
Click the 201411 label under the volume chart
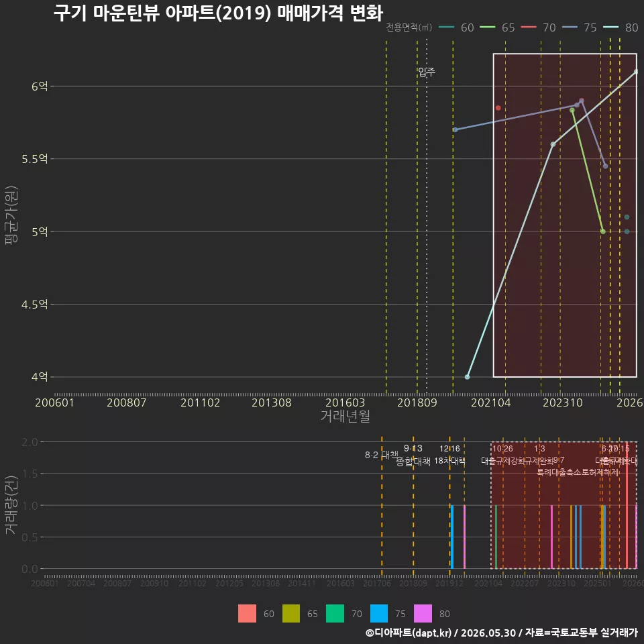302,583
